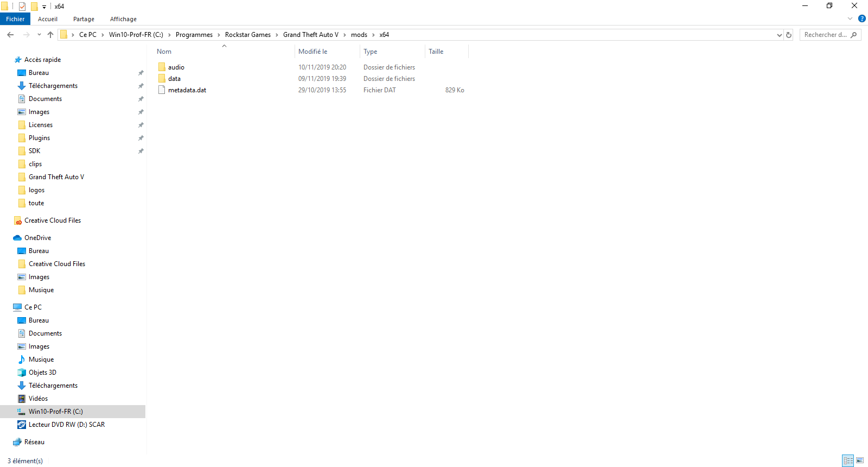868x467 pixels.
Task: Expand the breadcrumb chevron after mods
Action: tap(373, 35)
